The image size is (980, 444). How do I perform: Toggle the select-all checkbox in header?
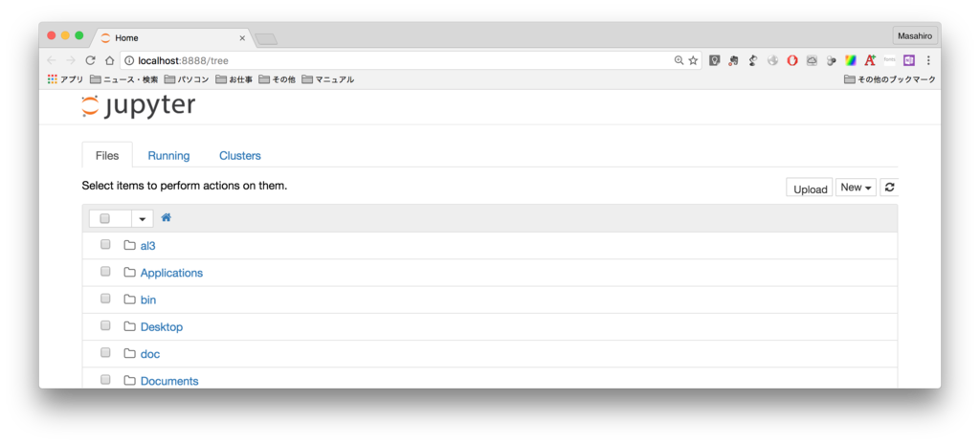pos(105,218)
